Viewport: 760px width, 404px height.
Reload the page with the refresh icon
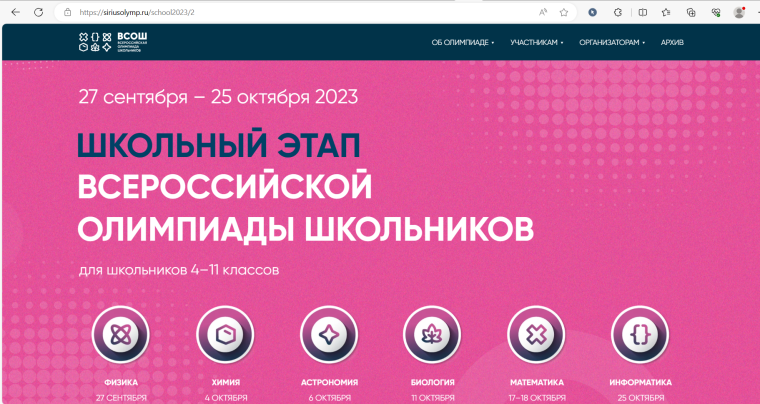click(38, 13)
